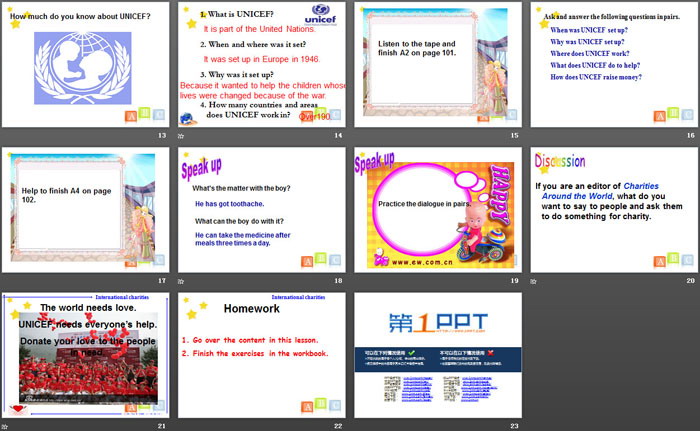Click the red crowd photo on slide 21

tap(88, 358)
